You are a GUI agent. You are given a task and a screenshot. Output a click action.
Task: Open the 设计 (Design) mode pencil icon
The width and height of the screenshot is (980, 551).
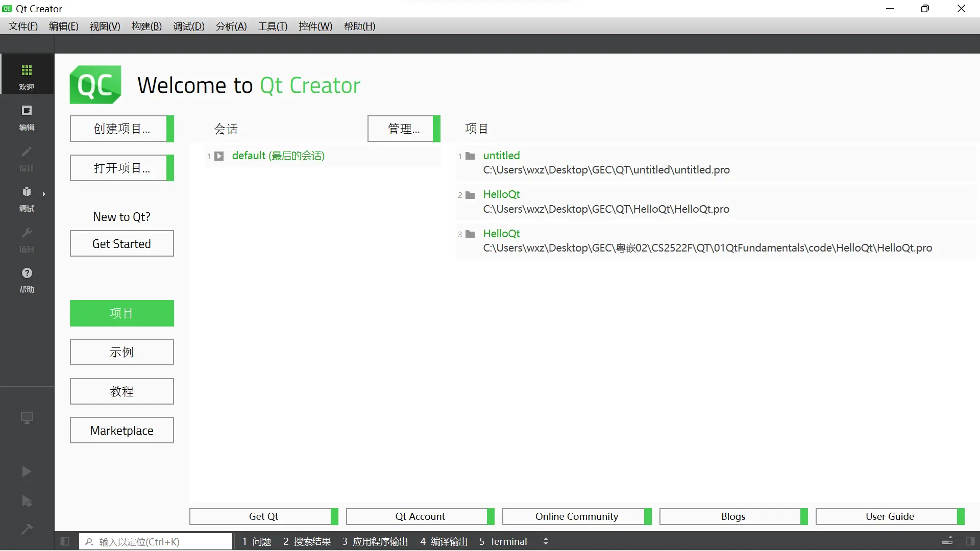pyautogui.click(x=27, y=152)
